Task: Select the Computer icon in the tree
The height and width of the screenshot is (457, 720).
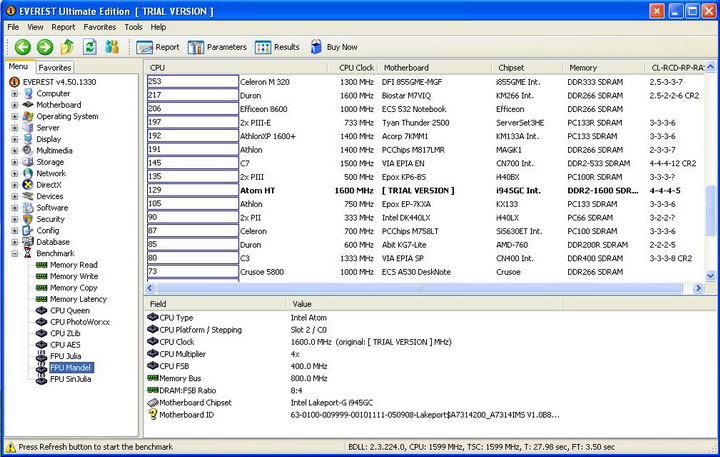Action: [x=28, y=93]
